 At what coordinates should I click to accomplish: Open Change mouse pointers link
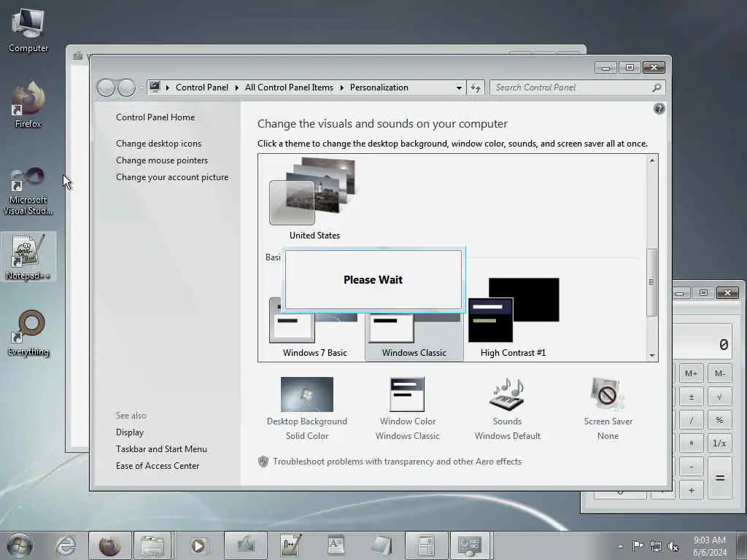coord(162,160)
